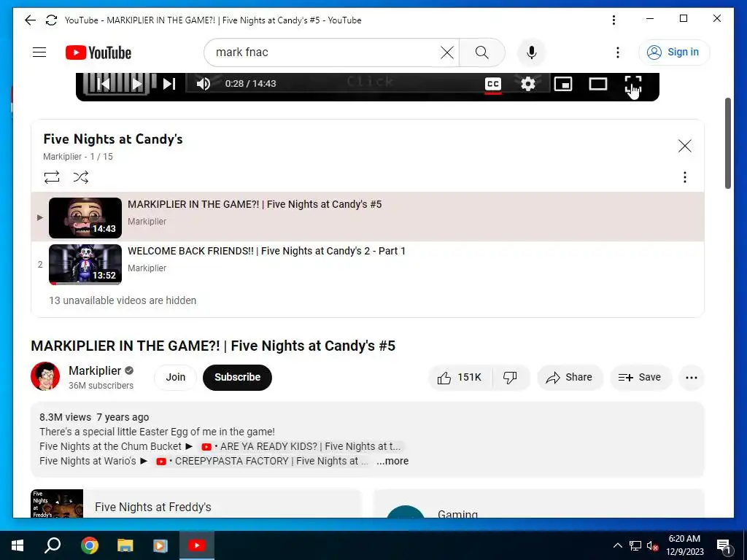747x560 pixels.
Task: Search with your voice microphone icon
Action: tap(532, 52)
